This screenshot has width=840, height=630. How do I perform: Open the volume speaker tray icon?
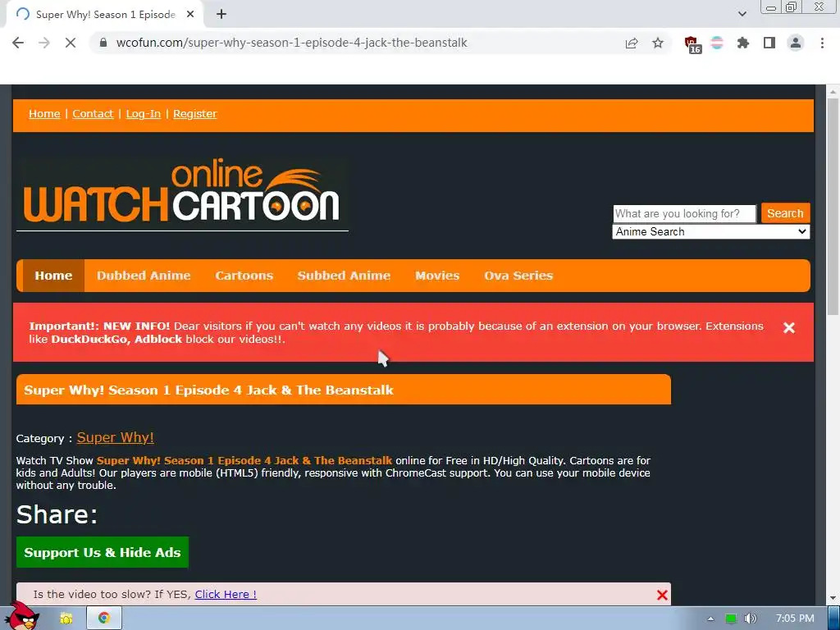[751, 619]
